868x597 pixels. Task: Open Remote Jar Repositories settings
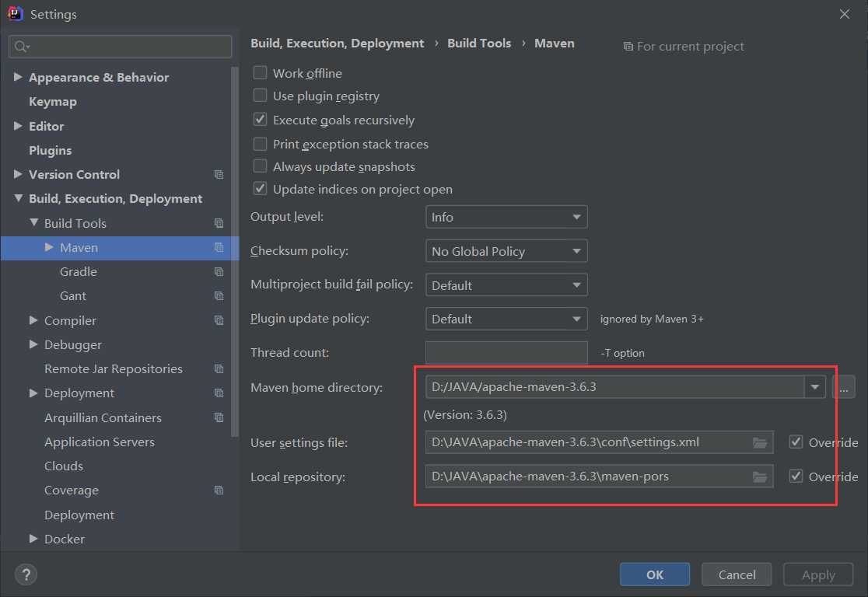coord(114,369)
